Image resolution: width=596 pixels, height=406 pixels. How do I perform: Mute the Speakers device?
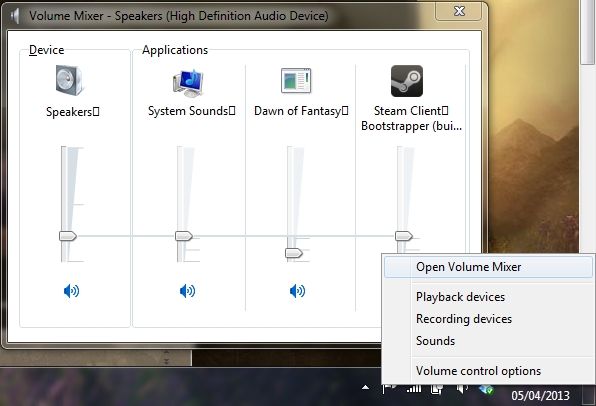(71, 291)
